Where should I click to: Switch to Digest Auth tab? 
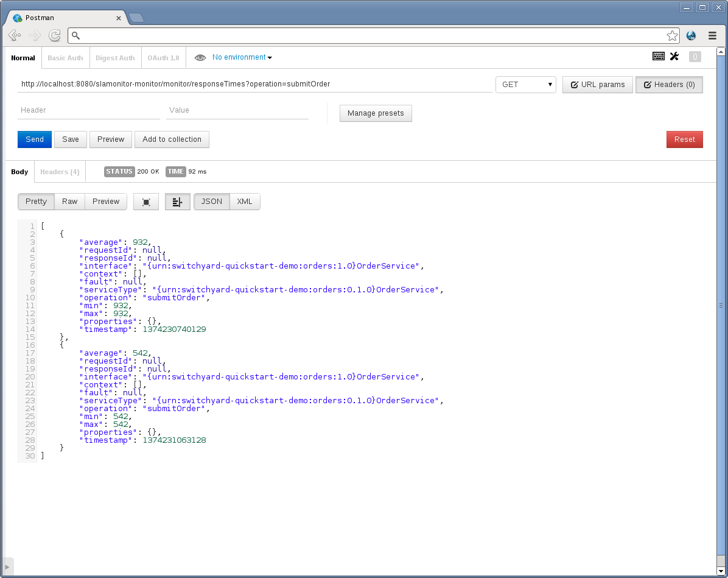pos(115,58)
